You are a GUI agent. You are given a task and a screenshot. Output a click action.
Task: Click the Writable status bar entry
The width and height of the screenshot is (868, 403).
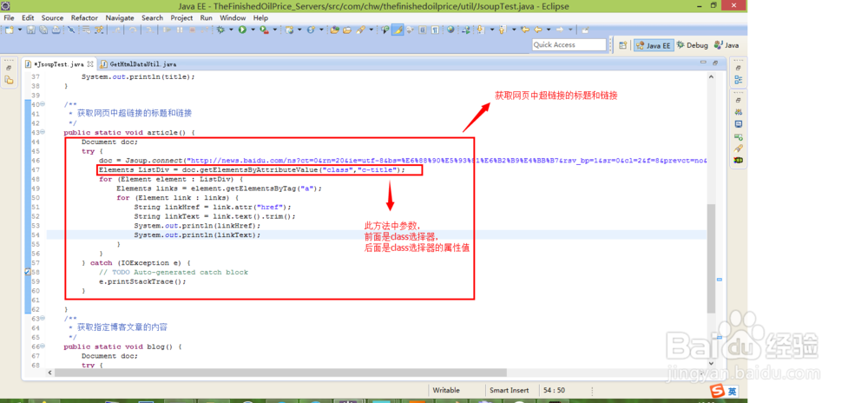pyautogui.click(x=446, y=390)
